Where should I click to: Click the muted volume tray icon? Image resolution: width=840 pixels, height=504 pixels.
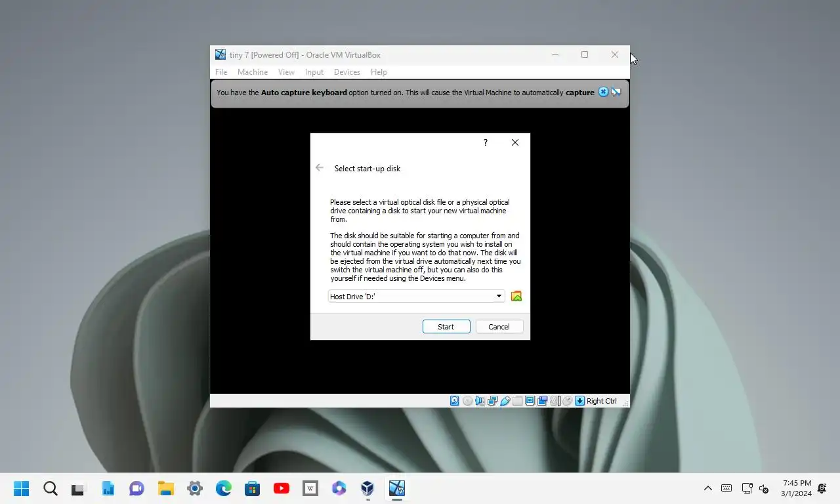click(x=764, y=488)
